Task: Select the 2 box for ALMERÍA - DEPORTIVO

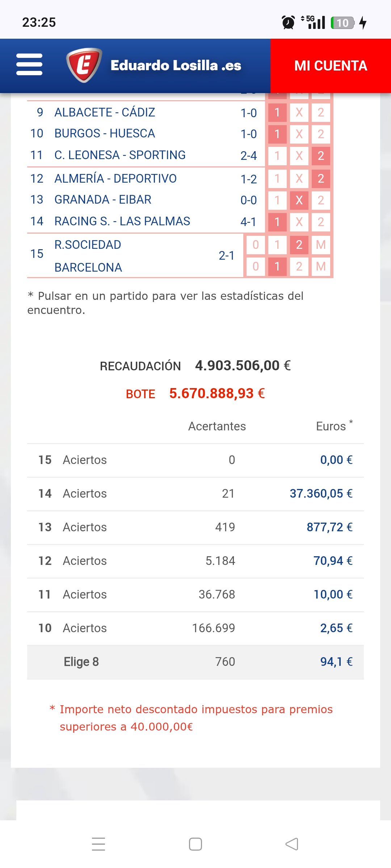Action: (321, 179)
